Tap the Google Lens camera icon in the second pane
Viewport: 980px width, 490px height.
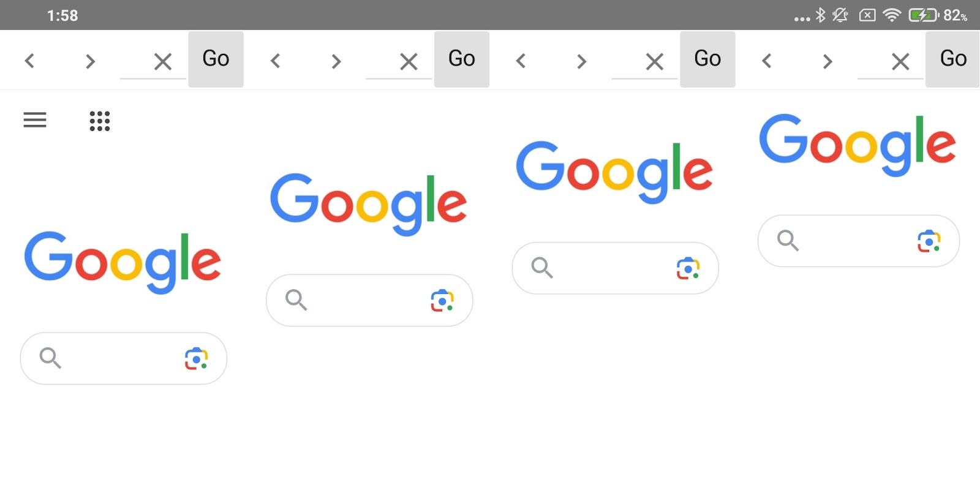[x=442, y=300]
